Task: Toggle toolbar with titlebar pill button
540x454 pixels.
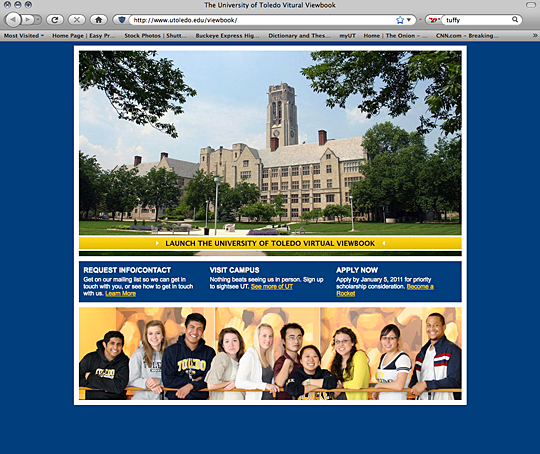Action: pos(531,5)
